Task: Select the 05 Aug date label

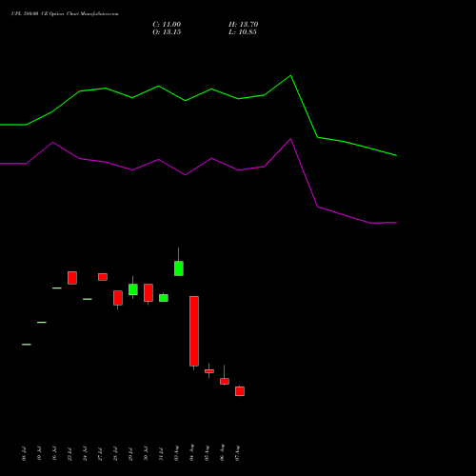Action: (x=207, y=453)
